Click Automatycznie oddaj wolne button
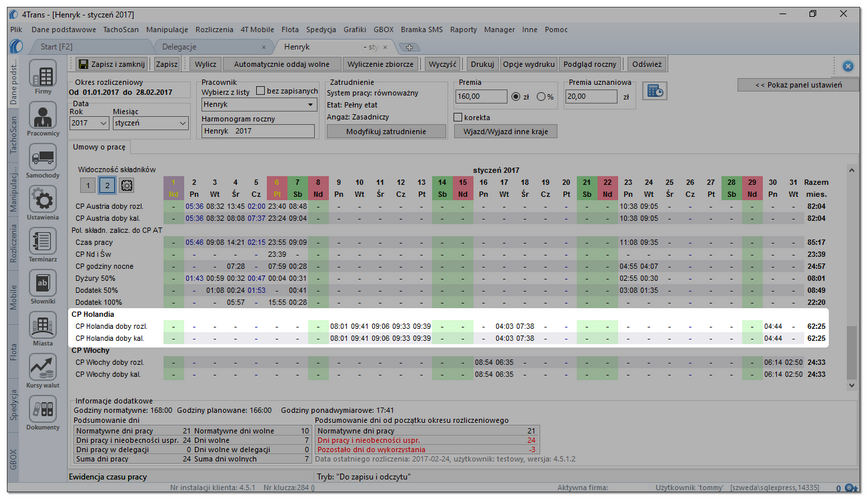 [281, 64]
